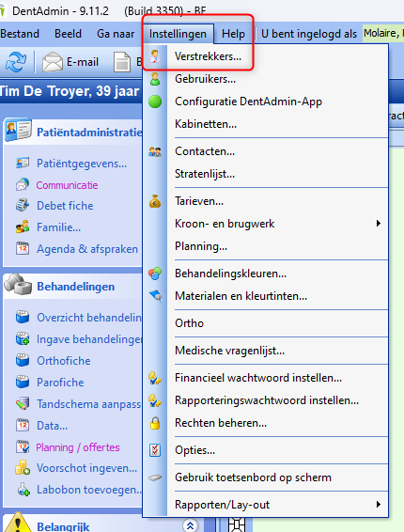The height and width of the screenshot is (532, 404).
Task: Click the Familie people icon
Action: tap(23, 227)
